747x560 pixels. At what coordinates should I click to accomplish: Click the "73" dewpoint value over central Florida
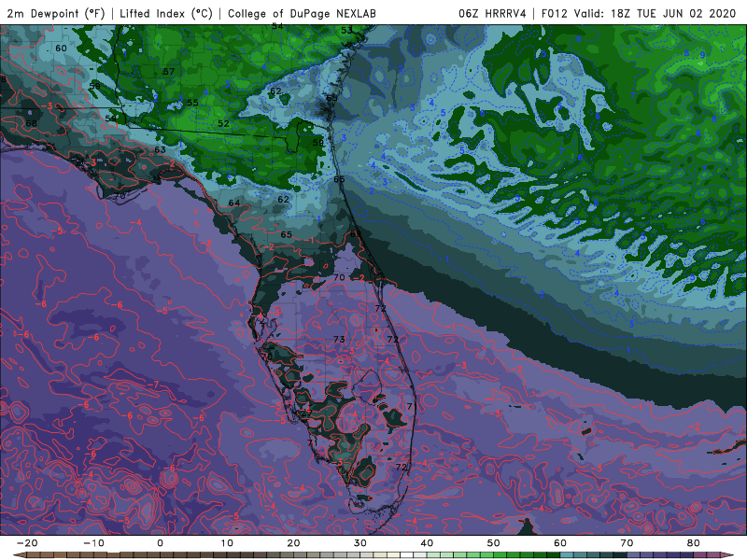click(x=339, y=340)
